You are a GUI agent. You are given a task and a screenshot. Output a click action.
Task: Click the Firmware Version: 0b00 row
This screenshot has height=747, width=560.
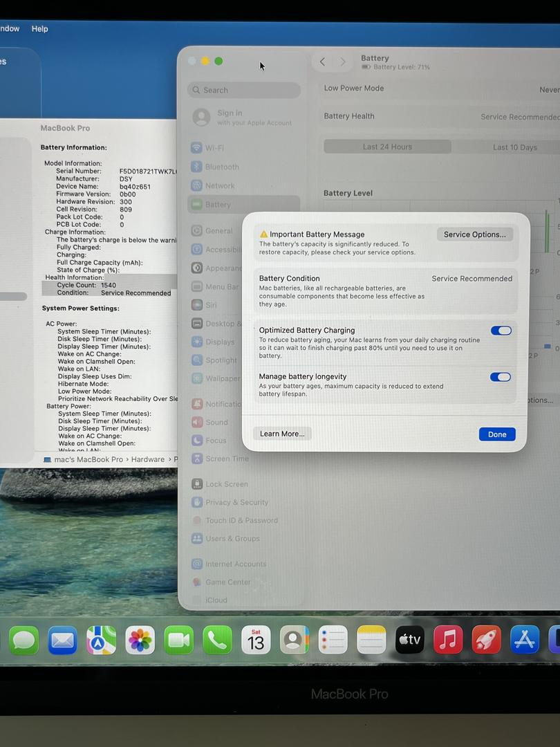pyautogui.click(x=95, y=194)
